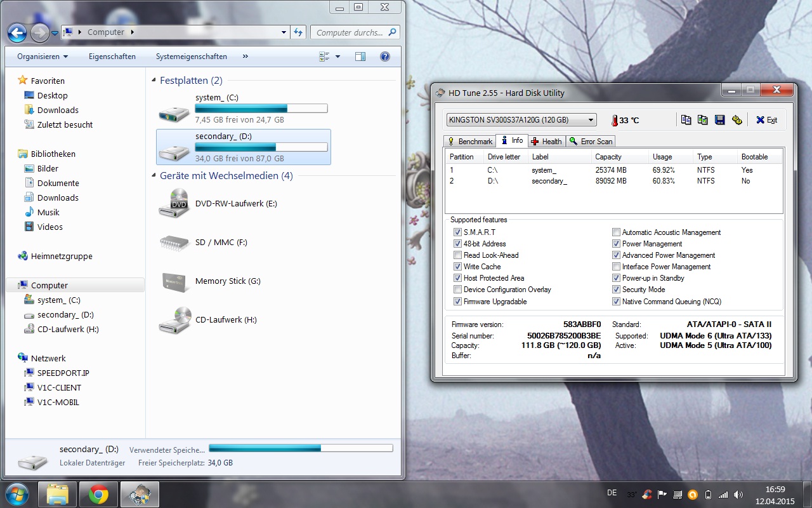The height and width of the screenshot is (508, 812).
Task: Open the view options dropdown arrow
Action: pyautogui.click(x=337, y=57)
